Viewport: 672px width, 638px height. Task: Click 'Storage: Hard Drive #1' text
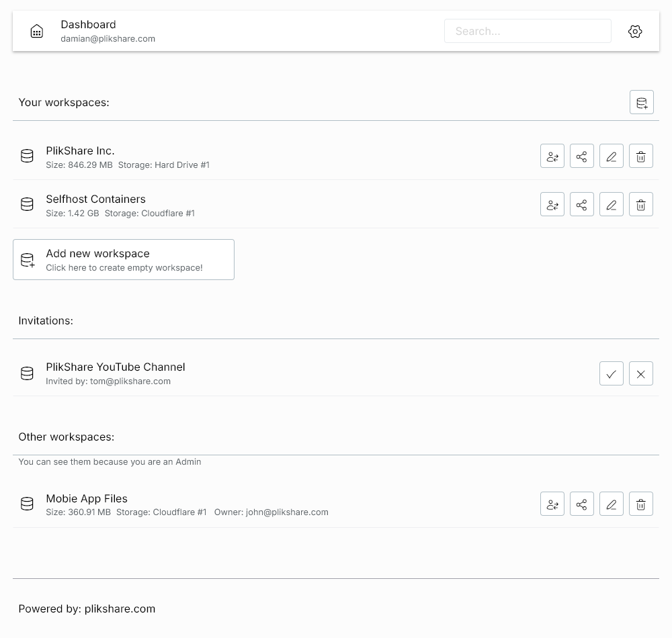tap(164, 165)
